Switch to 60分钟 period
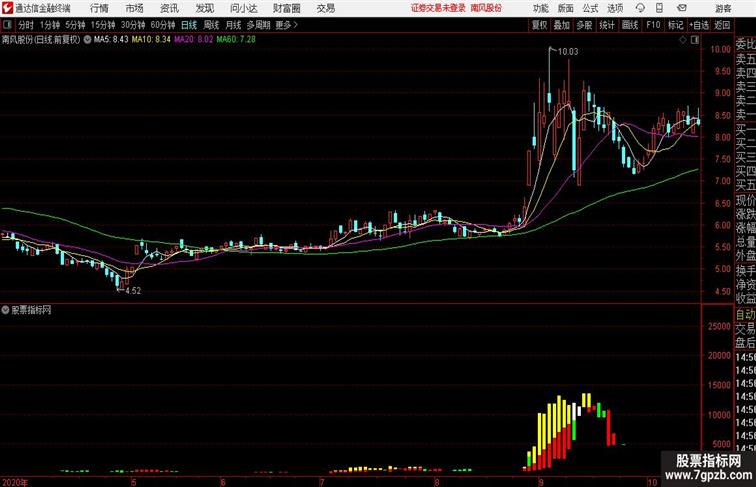Image resolution: width=756 pixels, height=487 pixels. (163, 25)
